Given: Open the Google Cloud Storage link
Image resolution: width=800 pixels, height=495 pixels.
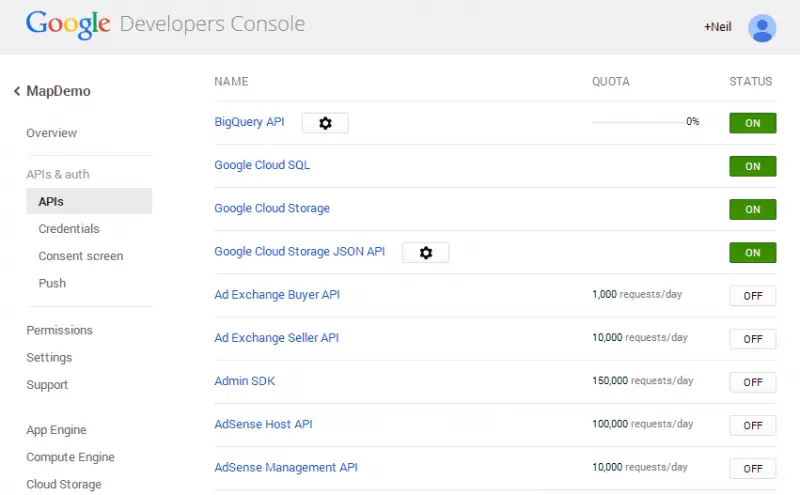Looking at the screenshot, I should click(x=272, y=208).
